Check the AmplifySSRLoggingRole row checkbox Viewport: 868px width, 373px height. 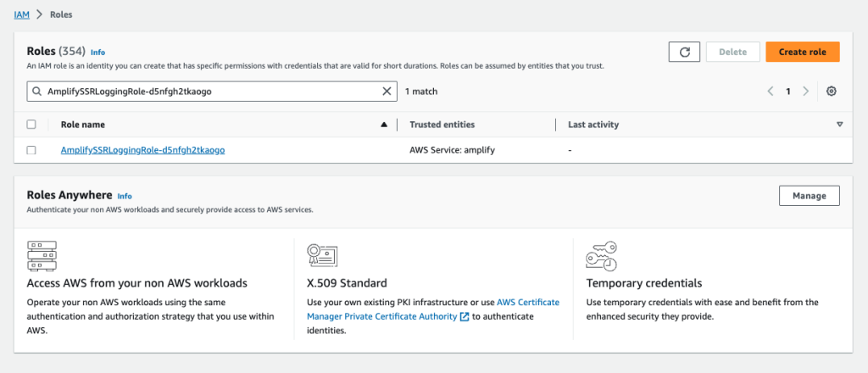31,150
